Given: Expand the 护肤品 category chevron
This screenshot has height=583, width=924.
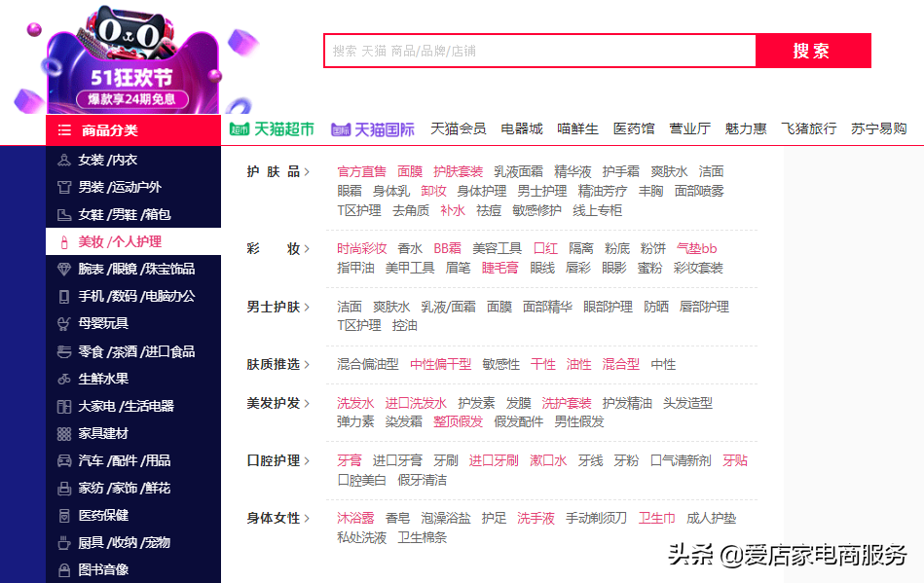Looking at the screenshot, I should click(307, 172).
